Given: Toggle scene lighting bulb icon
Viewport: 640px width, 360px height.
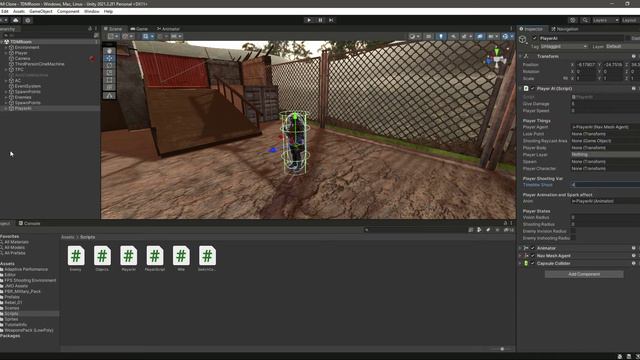Looking at the screenshot, I should coord(441,36).
